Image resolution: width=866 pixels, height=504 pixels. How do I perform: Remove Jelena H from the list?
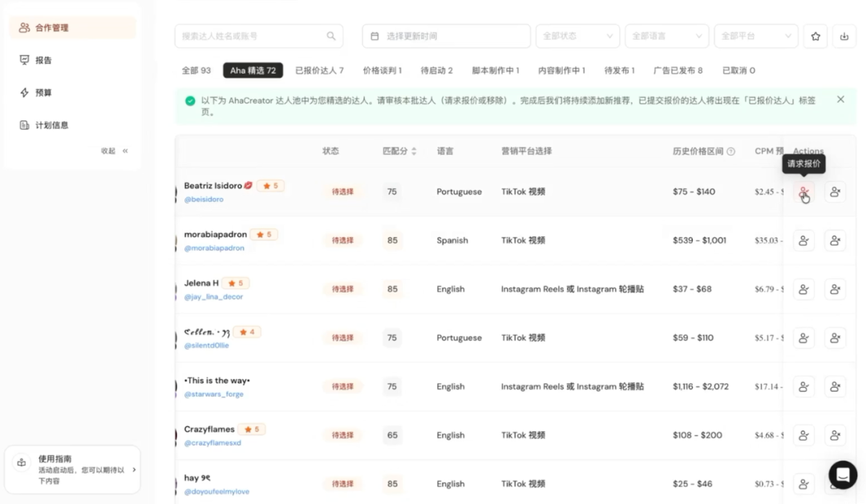point(835,288)
